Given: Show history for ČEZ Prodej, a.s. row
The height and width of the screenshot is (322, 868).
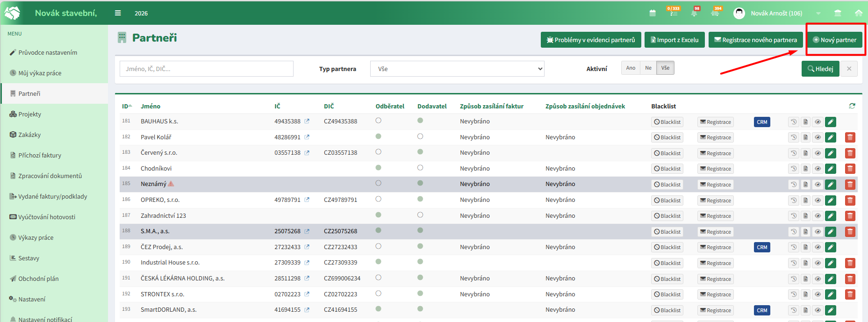Looking at the screenshot, I should tap(794, 247).
